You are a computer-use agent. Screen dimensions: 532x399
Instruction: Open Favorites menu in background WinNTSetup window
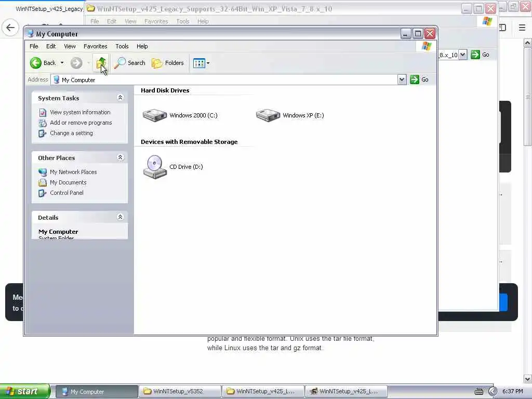tap(156, 21)
